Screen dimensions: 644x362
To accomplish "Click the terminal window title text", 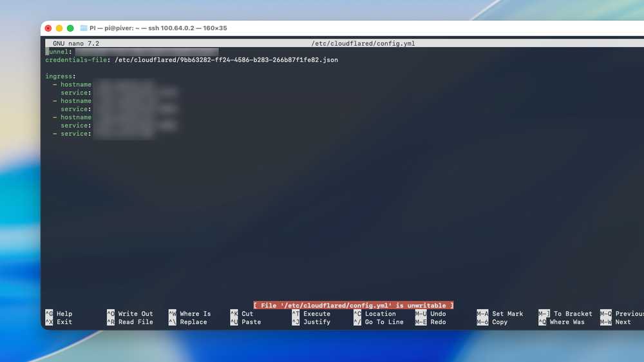I will tap(158, 28).
